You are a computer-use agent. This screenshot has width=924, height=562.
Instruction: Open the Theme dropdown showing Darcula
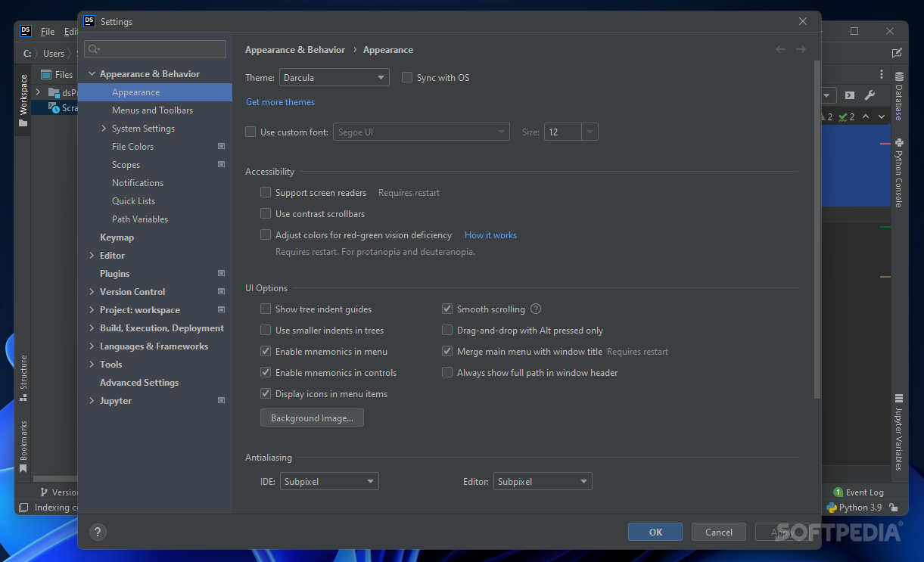pos(334,77)
